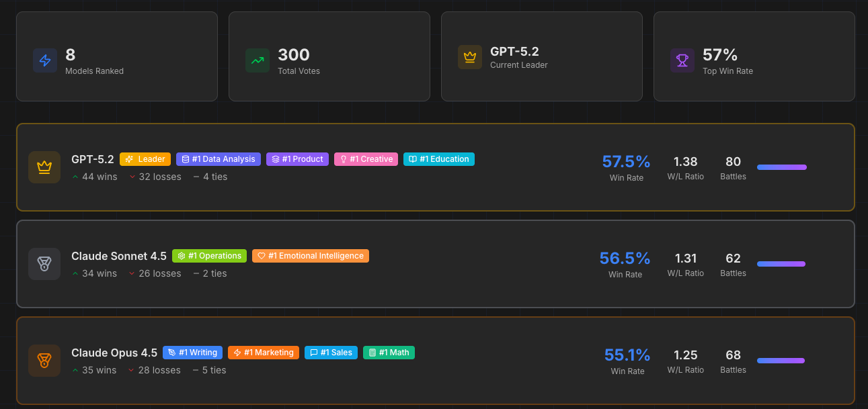Select the #1 Education badge
Viewport: 868px width, 409px height.
click(439, 159)
